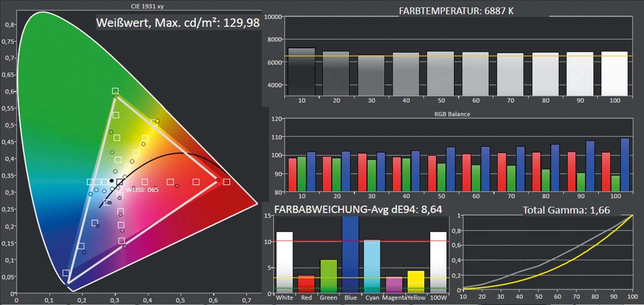The width and height of the screenshot is (644, 305).
Task: Select the Magenta bar in color deviation chart
Action: click(394, 285)
